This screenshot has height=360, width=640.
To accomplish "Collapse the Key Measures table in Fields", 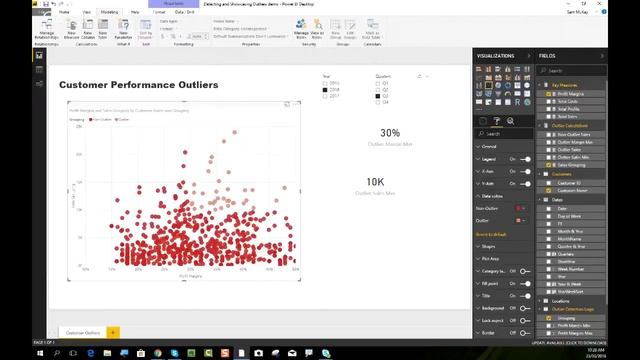I will click(540, 85).
